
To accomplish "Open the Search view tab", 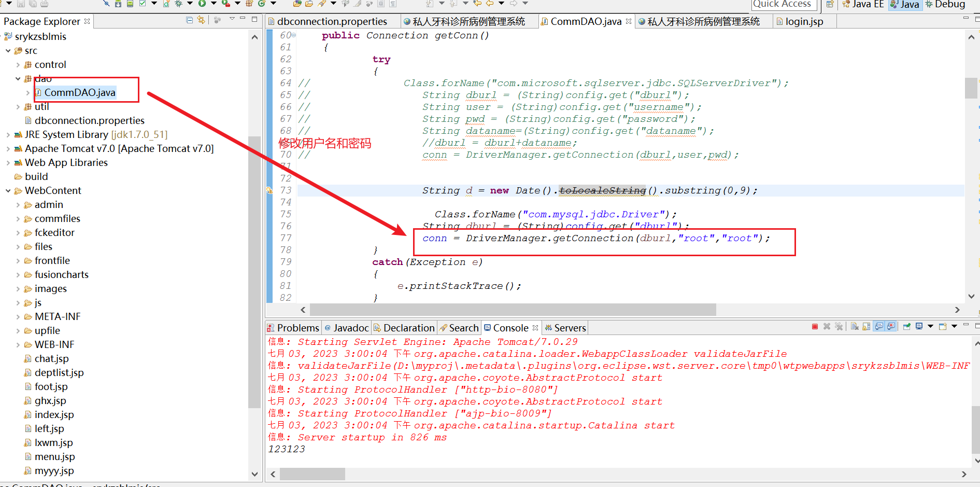I will (x=459, y=328).
